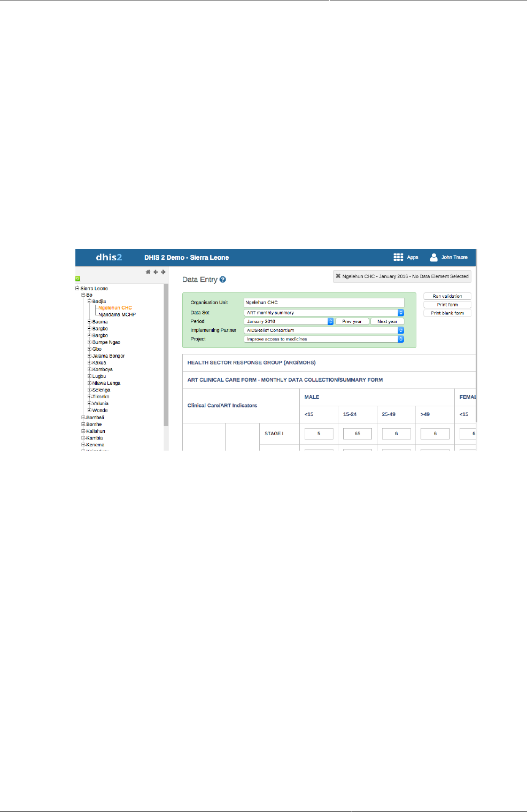Open the Data Set dropdown

point(324,313)
